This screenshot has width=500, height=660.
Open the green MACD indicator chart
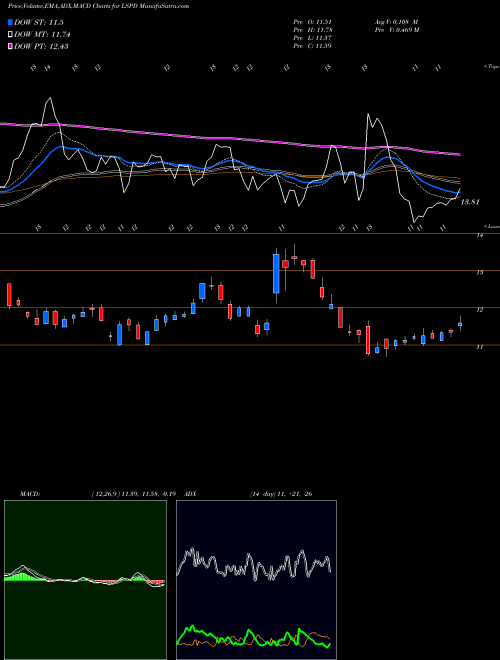(85, 580)
